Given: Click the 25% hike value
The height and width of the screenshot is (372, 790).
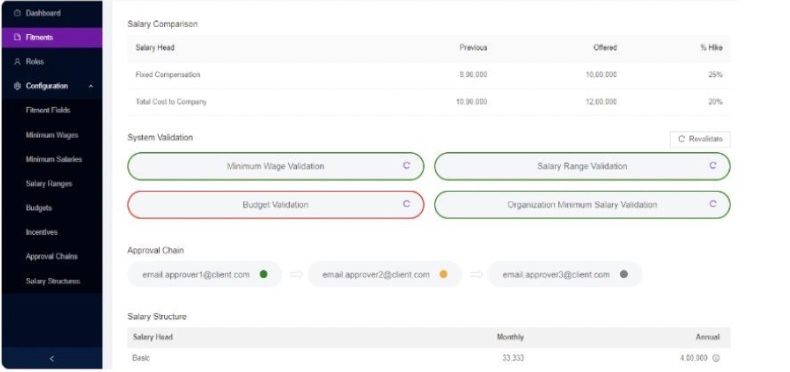Looking at the screenshot, I should (x=715, y=75).
